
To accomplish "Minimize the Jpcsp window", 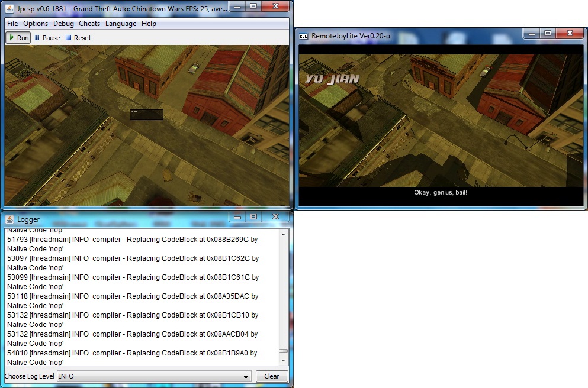I will [x=237, y=7].
